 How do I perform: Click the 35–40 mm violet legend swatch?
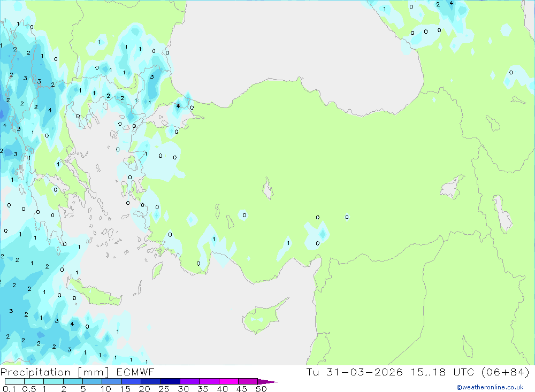[209, 381]
